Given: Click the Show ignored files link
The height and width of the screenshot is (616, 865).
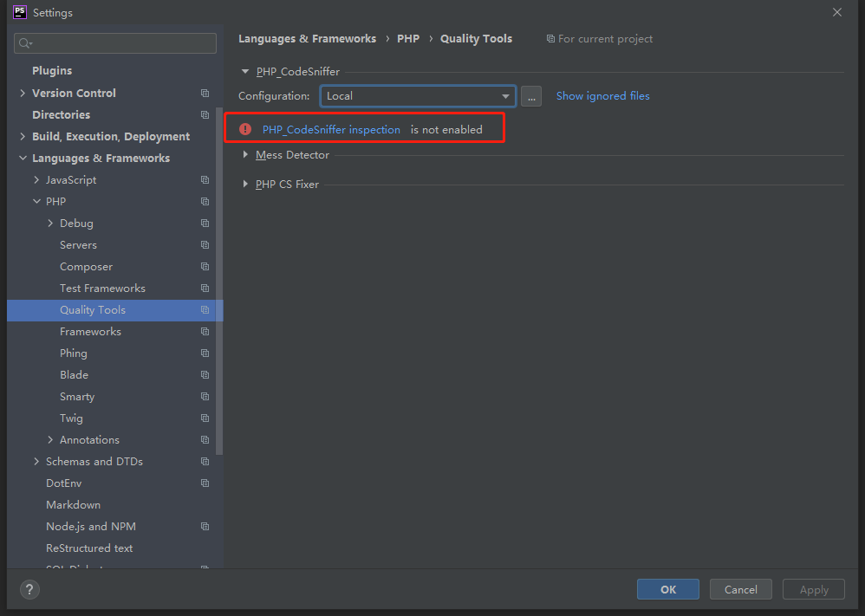Looking at the screenshot, I should tap(603, 96).
